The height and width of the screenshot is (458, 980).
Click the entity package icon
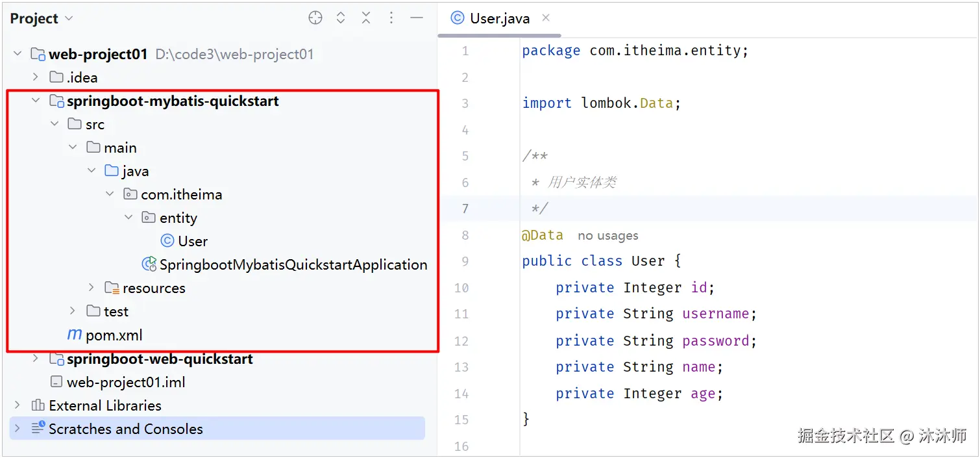149,218
